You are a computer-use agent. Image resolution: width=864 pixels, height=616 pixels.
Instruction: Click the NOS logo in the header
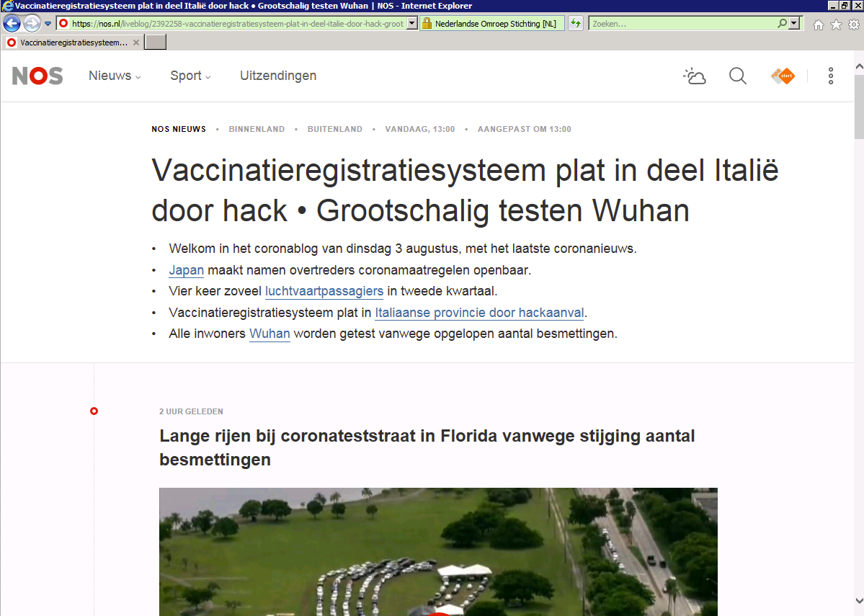37,76
